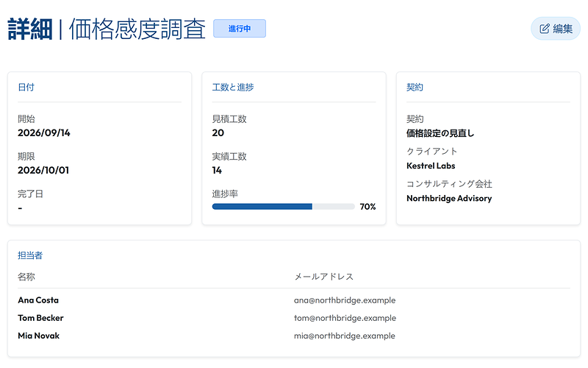Select the Mia Novak row name
The image size is (588, 368).
click(39, 336)
